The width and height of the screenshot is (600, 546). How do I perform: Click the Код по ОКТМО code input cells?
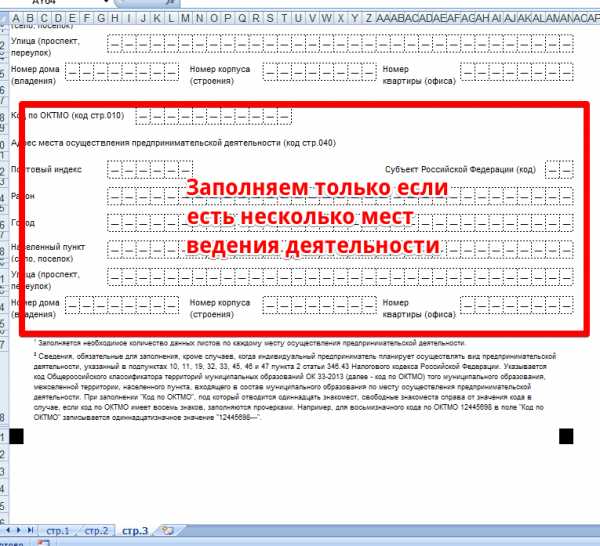coord(214,116)
